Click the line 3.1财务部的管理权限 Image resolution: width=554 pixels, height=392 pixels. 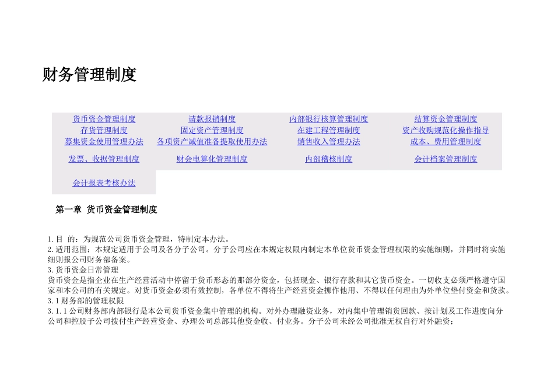(x=86, y=301)
